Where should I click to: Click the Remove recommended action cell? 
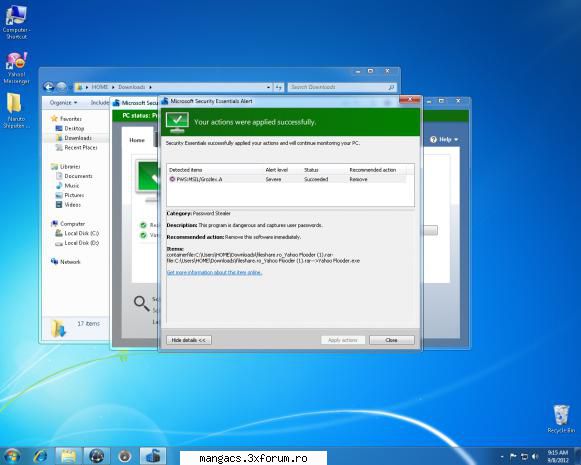coord(358,179)
